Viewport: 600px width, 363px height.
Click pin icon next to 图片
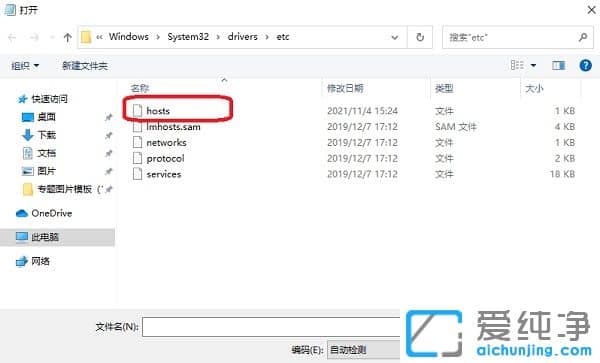(109, 171)
